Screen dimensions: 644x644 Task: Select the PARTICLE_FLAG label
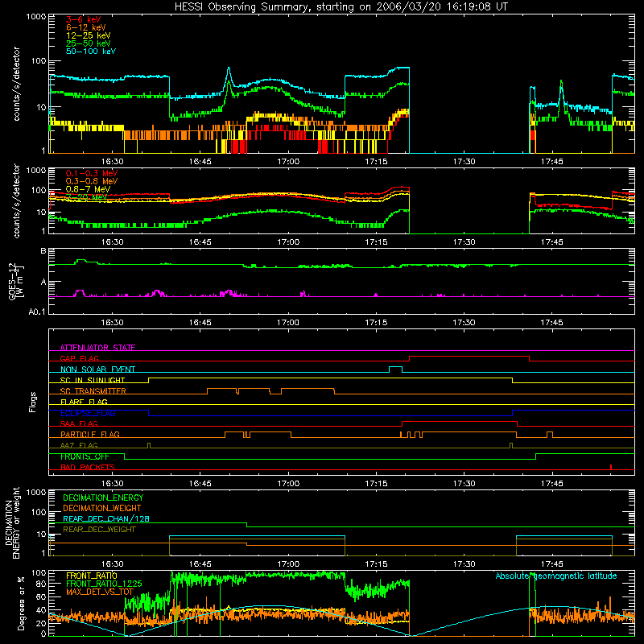[x=90, y=434]
